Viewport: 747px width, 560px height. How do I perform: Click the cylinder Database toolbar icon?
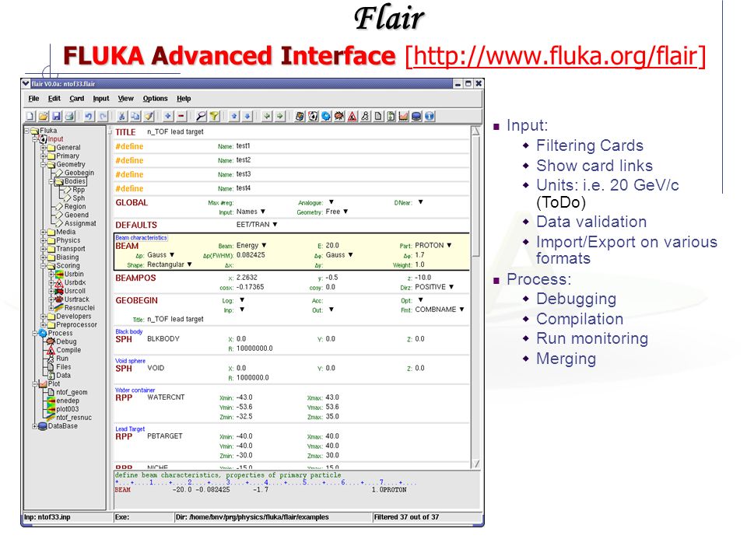point(416,116)
